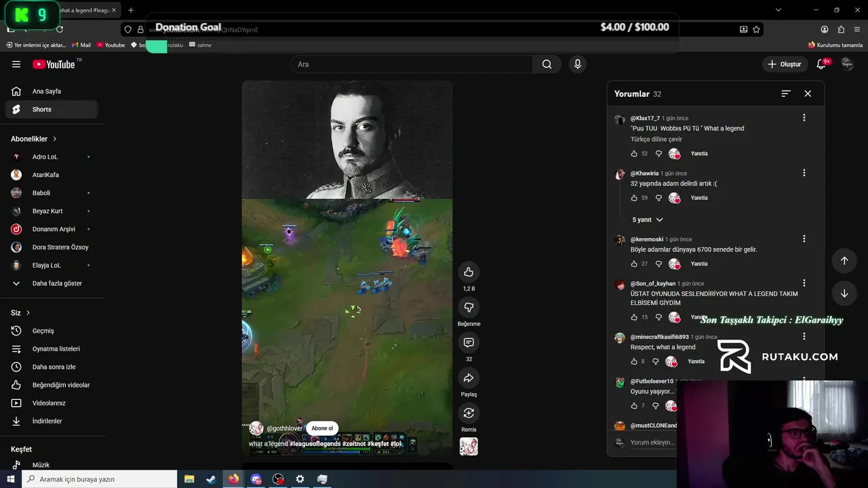Select Shorts in sidebar
Screen dimensions: 868x488
click(x=52, y=109)
